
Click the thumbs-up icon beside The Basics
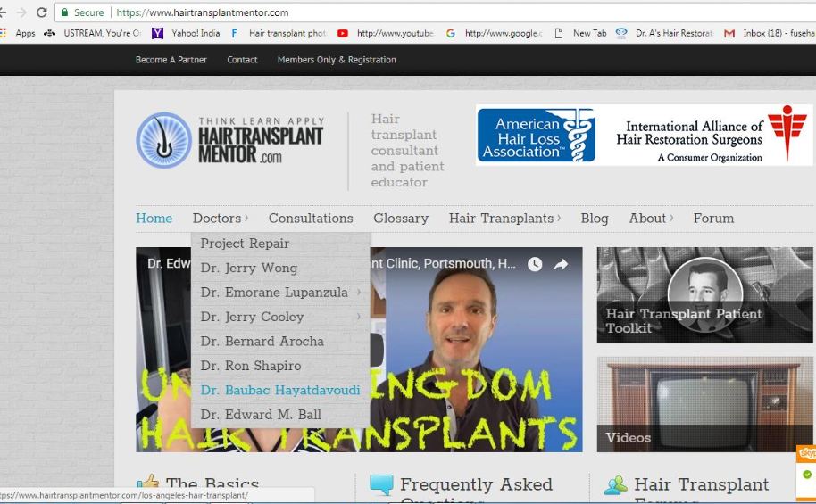tap(148, 483)
